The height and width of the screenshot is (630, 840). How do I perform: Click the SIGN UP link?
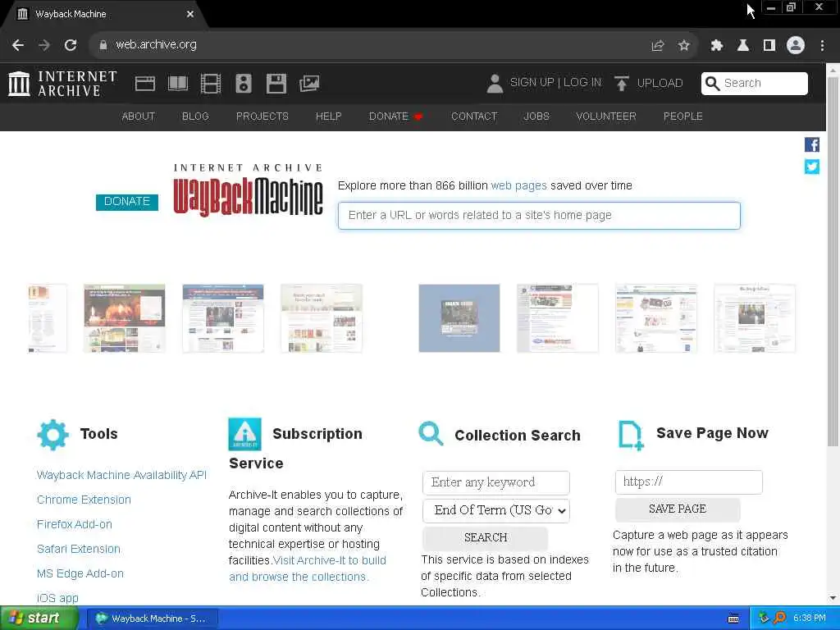pos(532,83)
